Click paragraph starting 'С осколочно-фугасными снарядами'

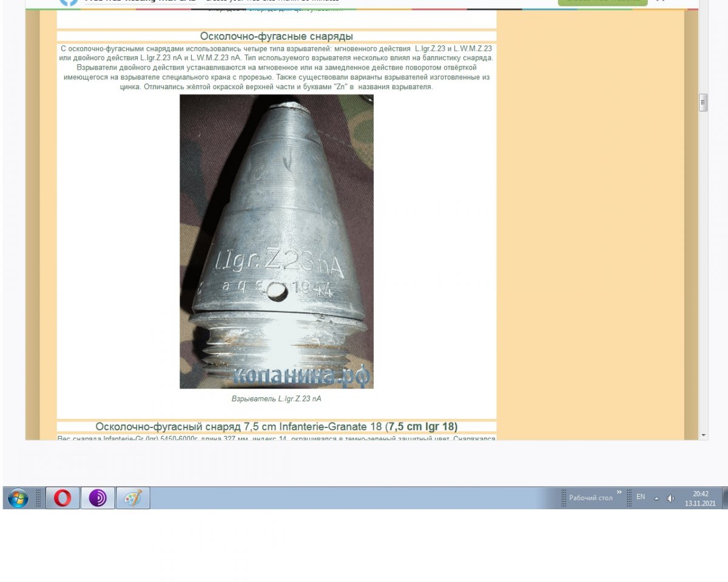pyautogui.click(x=277, y=67)
